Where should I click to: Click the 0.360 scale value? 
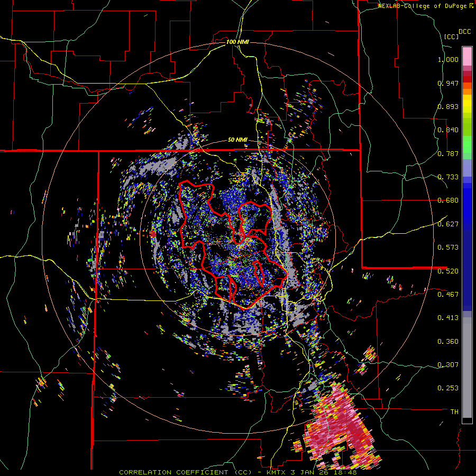point(448,341)
